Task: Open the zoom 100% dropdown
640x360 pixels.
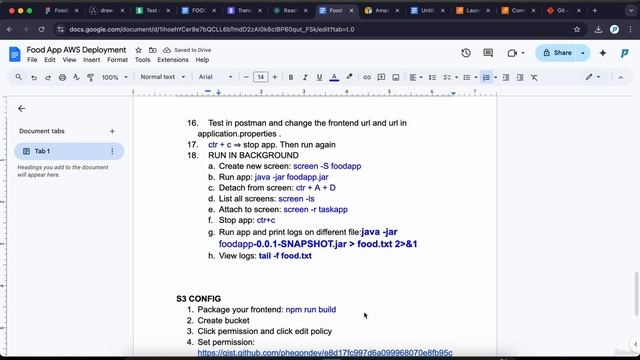Action: pyautogui.click(x=115, y=77)
